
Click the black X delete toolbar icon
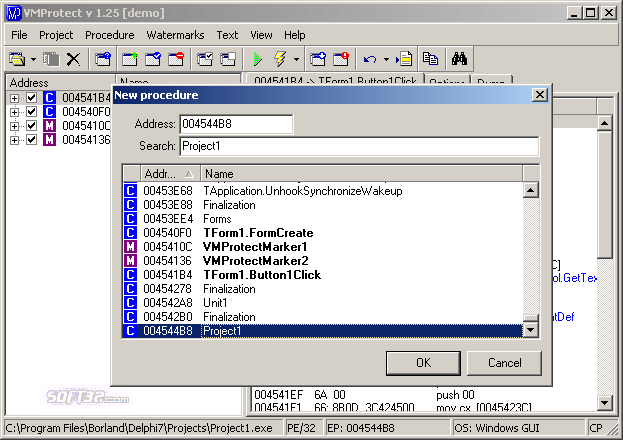(74, 60)
